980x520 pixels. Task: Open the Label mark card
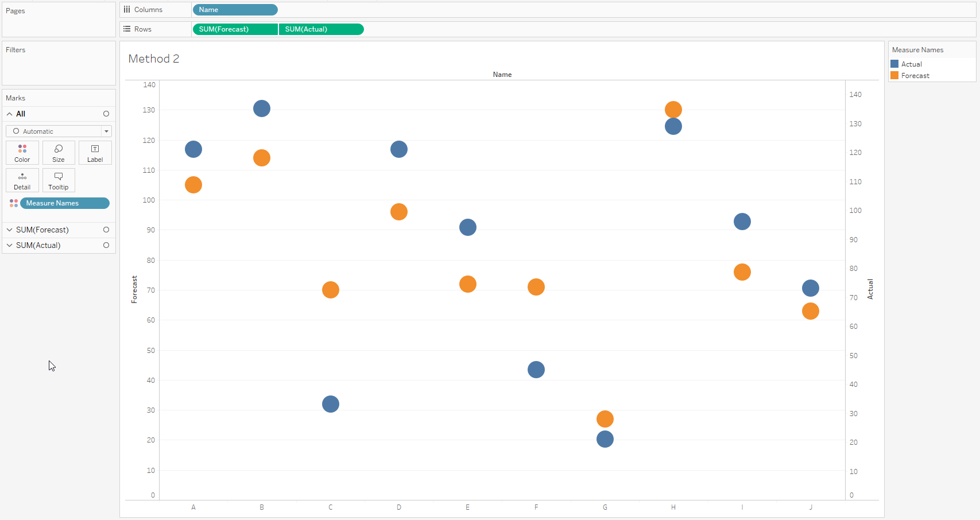pos(95,153)
